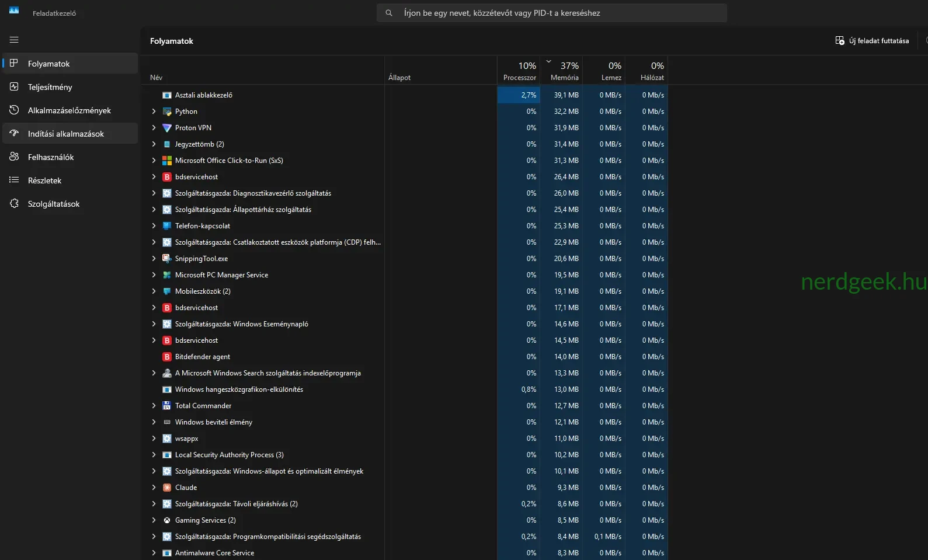Switch to Alkalmazáselőzmények page

coord(70,110)
